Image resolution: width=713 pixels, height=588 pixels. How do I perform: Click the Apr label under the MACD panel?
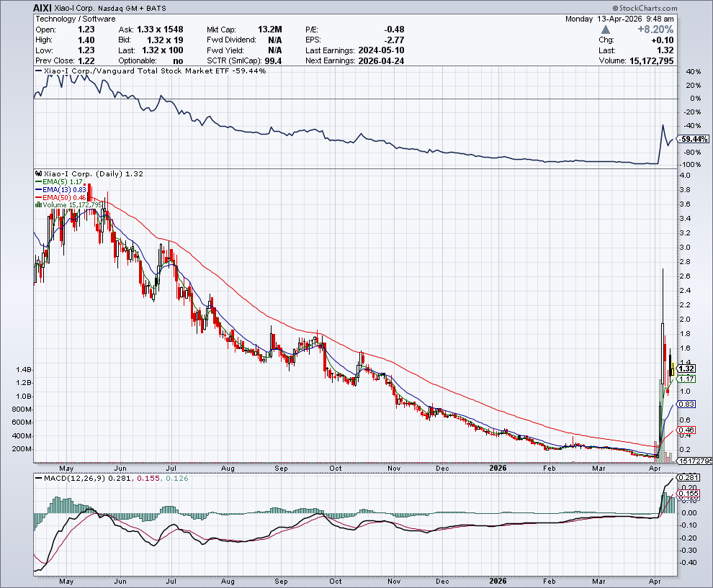(655, 582)
